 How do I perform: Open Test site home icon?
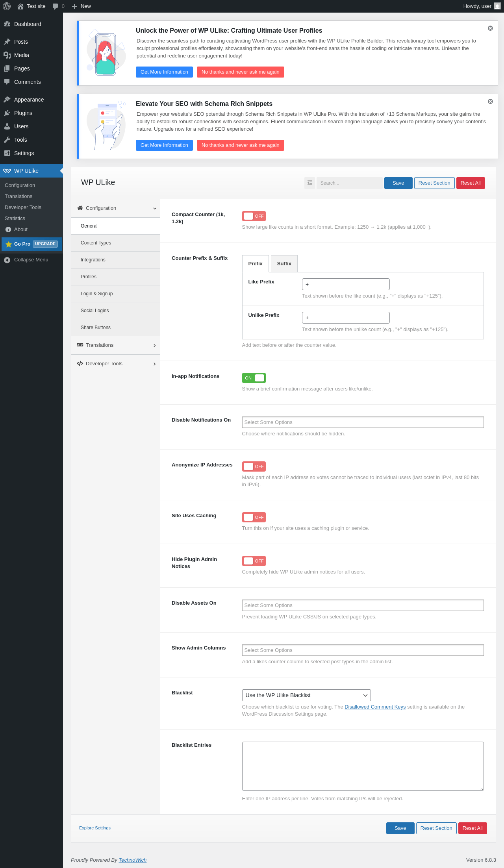click(x=20, y=6)
